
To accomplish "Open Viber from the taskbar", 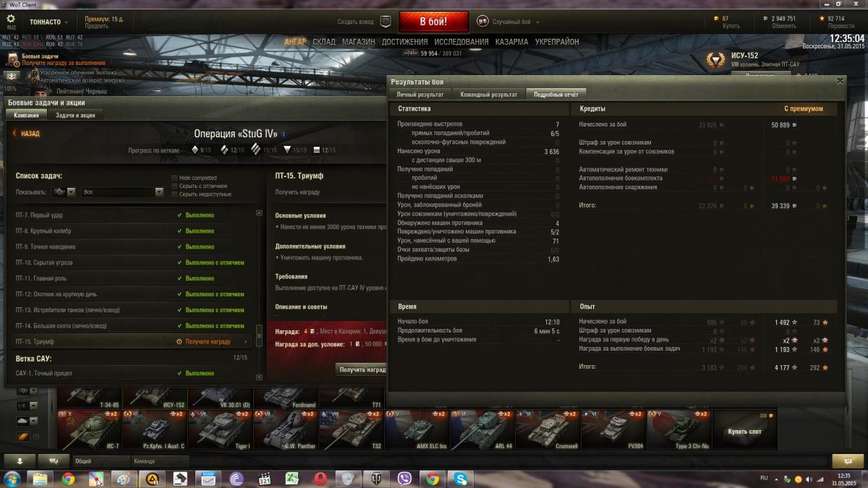I will pyautogui.click(x=404, y=479).
